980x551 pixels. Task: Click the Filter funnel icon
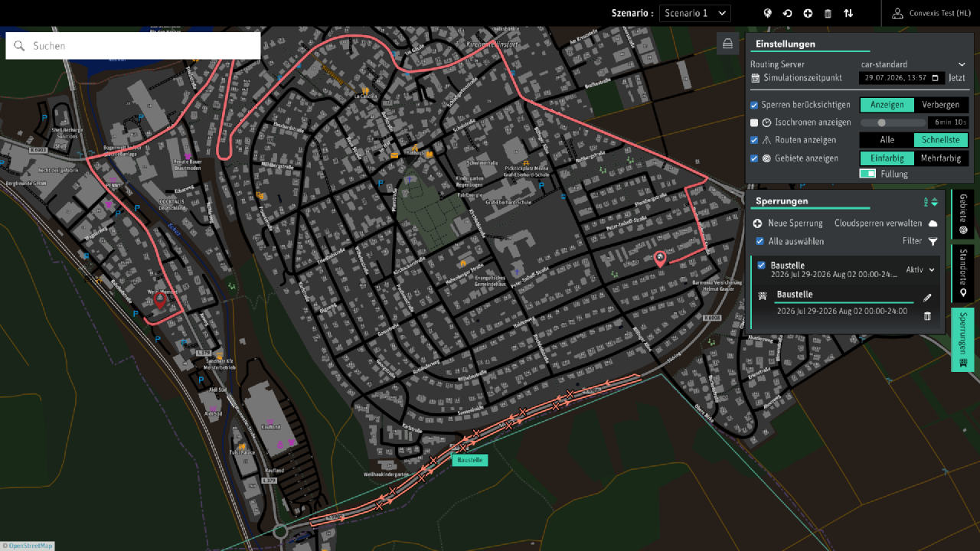[933, 241]
